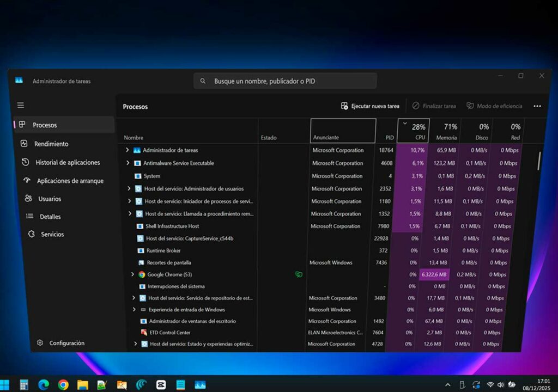Open Historial de aplicaciones page
This screenshot has width=558, height=392.
pyautogui.click(x=68, y=162)
